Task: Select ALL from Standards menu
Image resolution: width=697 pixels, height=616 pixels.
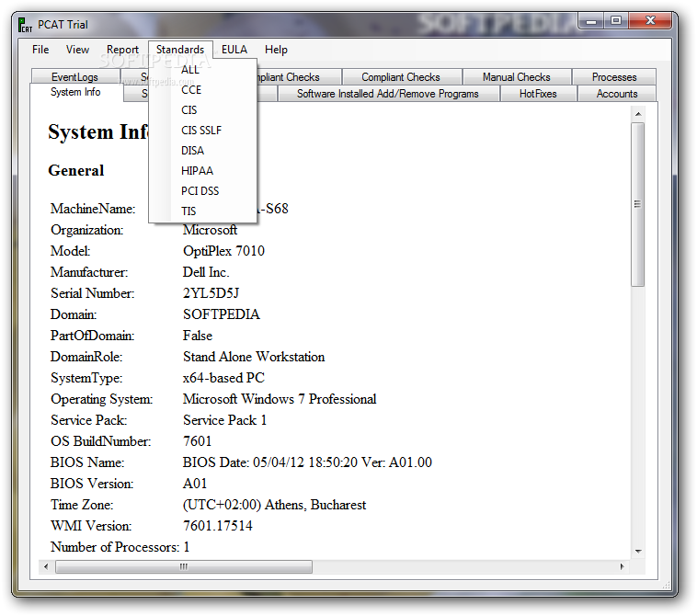Action: point(202,69)
